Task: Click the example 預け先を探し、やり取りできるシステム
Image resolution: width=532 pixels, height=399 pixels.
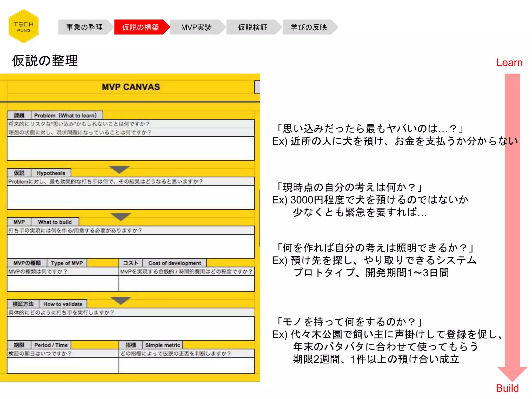Action: tap(374, 260)
